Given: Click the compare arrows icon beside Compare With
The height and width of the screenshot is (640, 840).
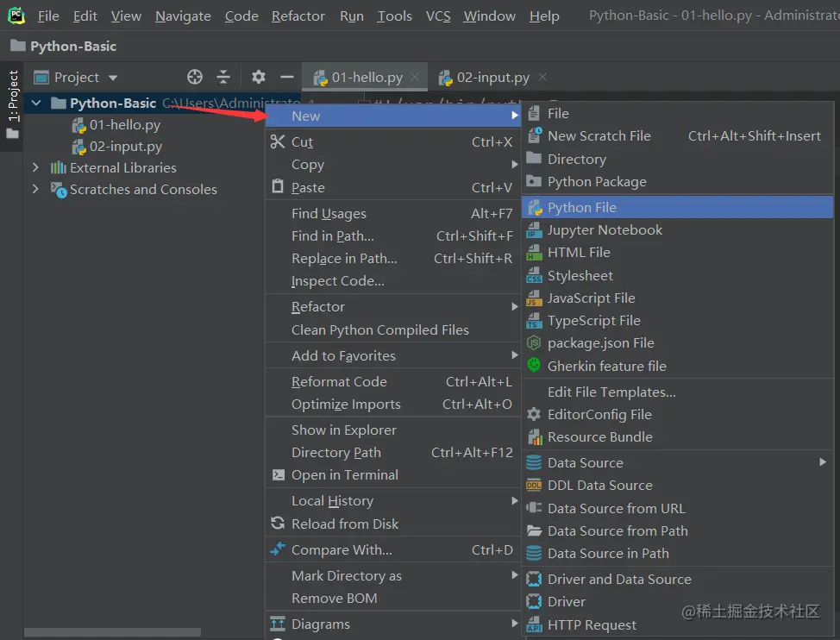Looking at the screenshot, I should click(x=278, y=549).
